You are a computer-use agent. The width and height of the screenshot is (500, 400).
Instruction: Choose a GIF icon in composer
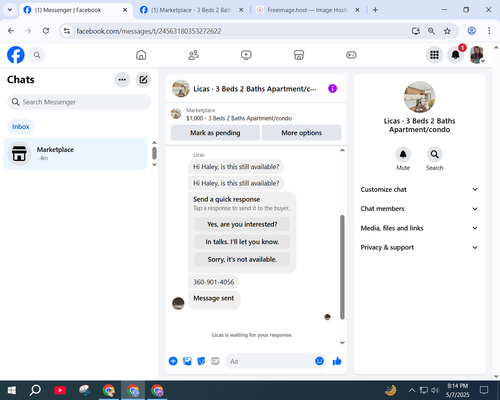[x=215, y=361]
